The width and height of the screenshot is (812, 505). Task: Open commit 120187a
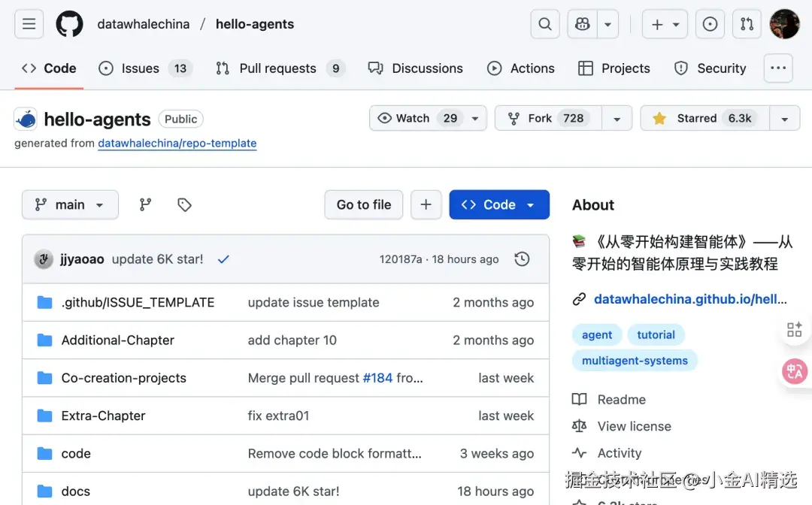[400, 259]
